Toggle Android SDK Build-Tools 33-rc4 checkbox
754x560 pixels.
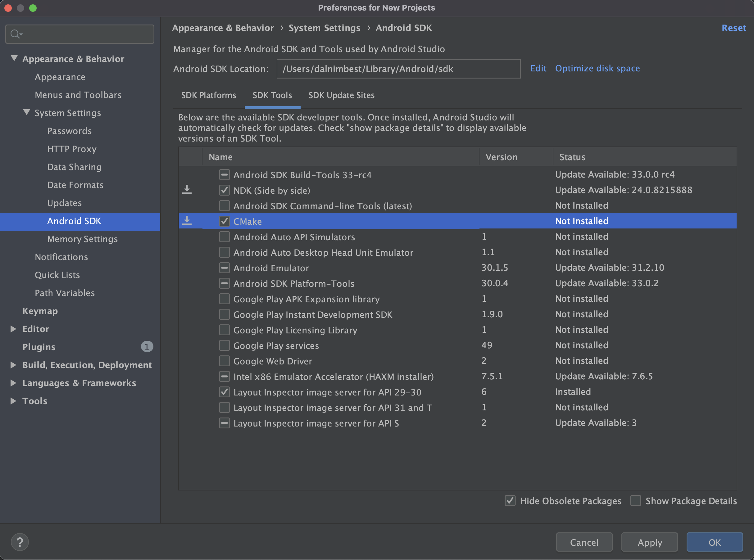point(225,174)
